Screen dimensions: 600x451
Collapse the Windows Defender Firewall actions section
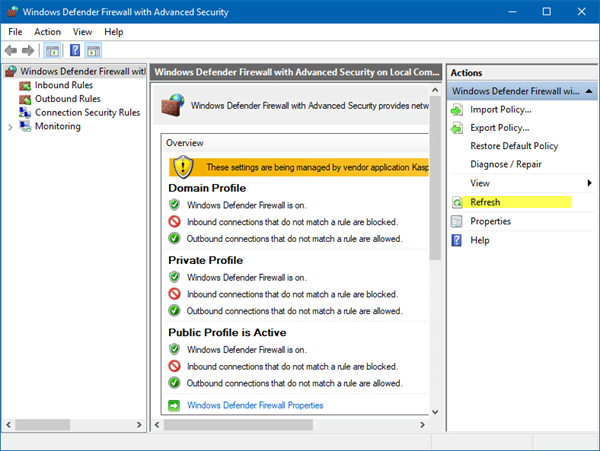pyautogui.click(x=589, y=91)
